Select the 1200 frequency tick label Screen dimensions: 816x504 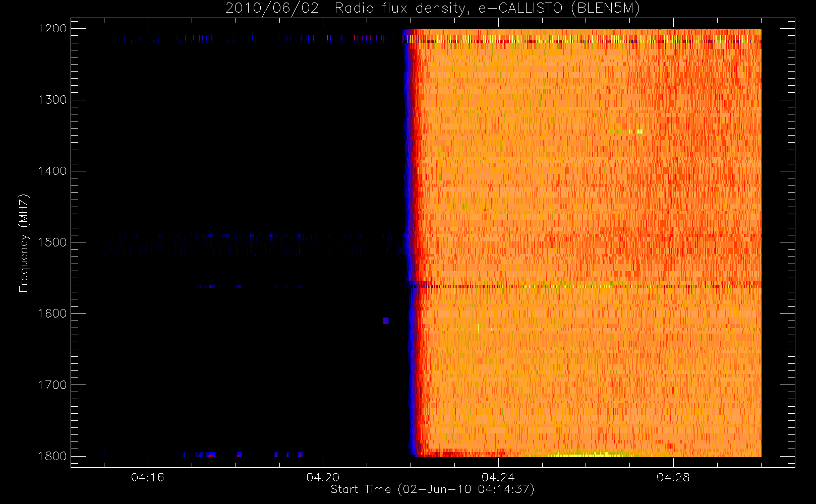[x=52, y=29]
